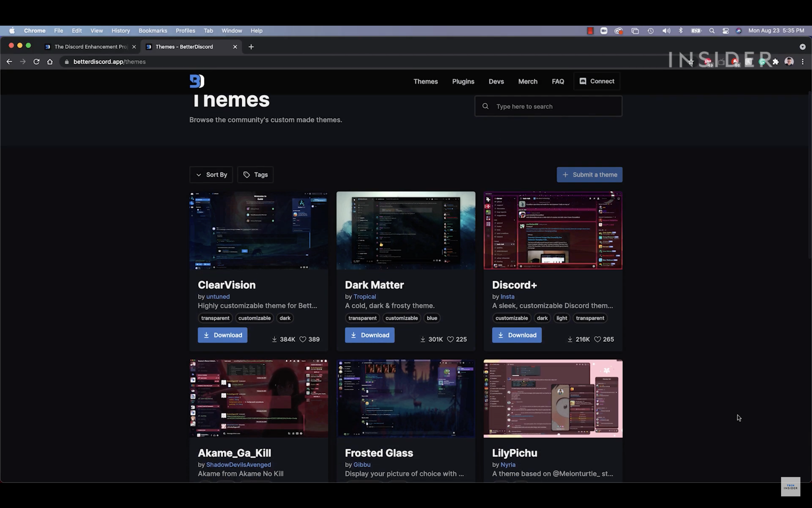Open a new tab with plus icon
This screenshot has height=508, width=812.
[251, 47]
